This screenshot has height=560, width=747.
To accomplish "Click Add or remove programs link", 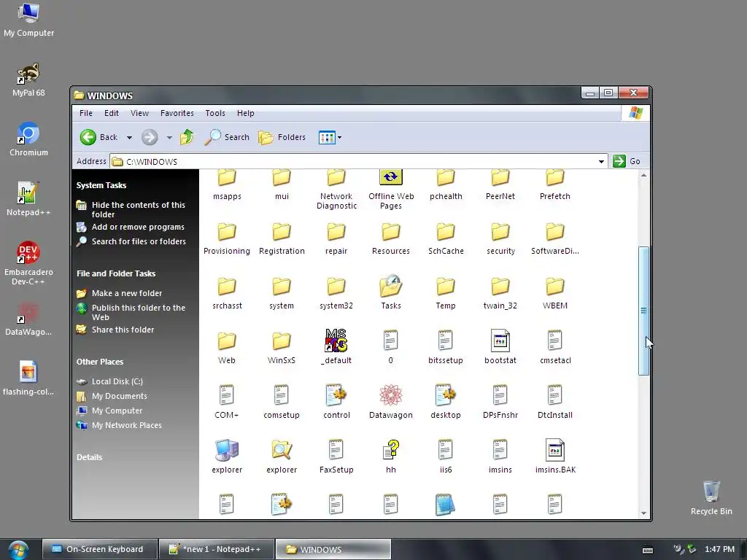I will [138, 227].
